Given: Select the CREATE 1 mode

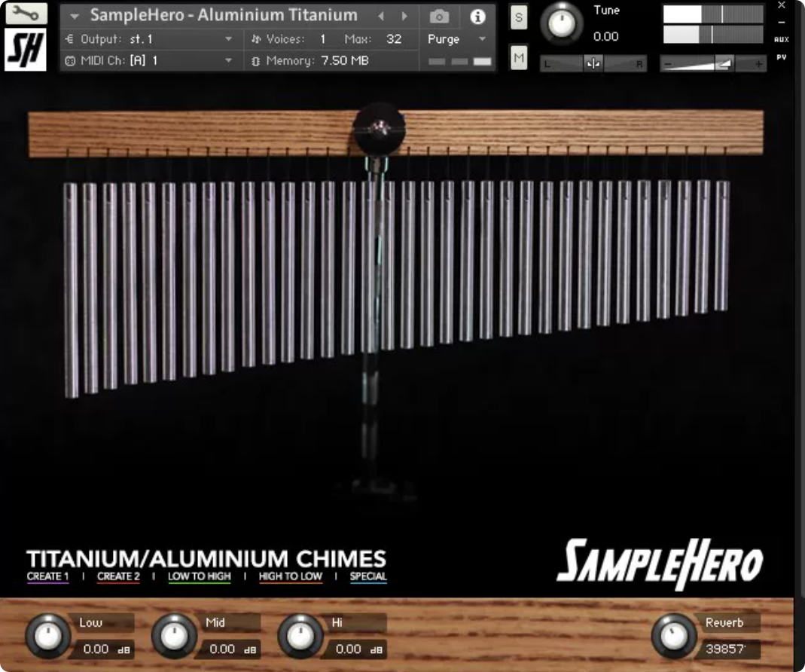Looking at the screenshot, I should click(47, 576).
